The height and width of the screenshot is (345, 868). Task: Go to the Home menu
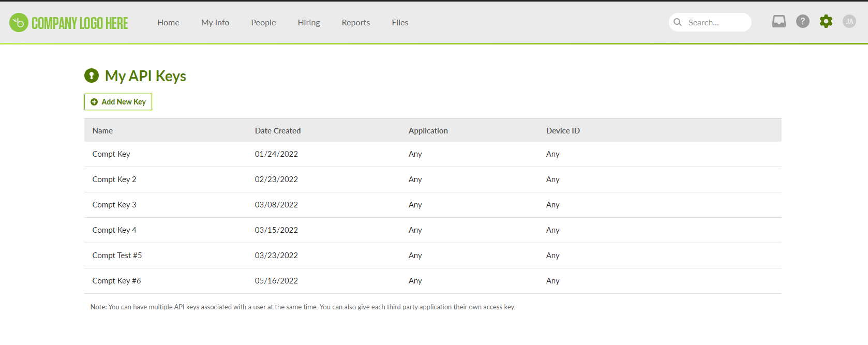[169, 23]
